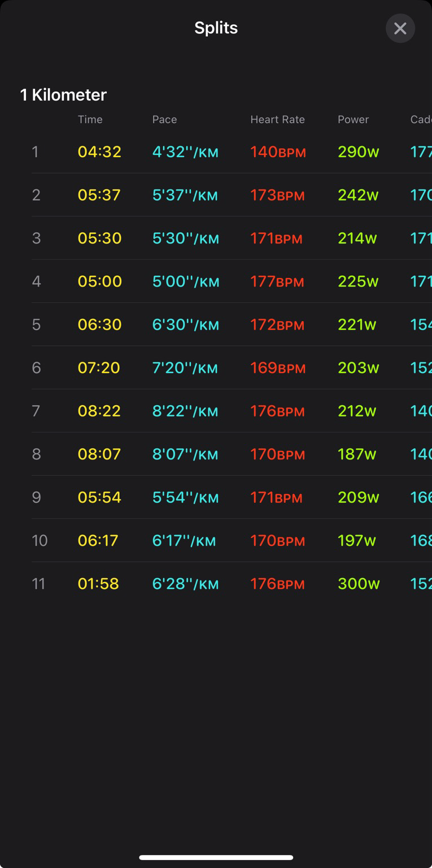The image size is (432, 868).
Task: Select the 300w power in split 11
Action: tap(359, 584)
